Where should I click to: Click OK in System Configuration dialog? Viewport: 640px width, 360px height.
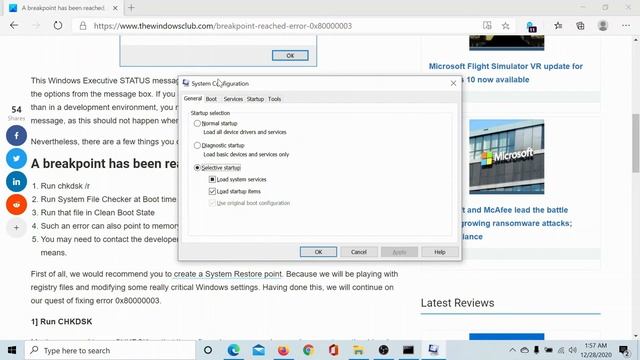318,252
